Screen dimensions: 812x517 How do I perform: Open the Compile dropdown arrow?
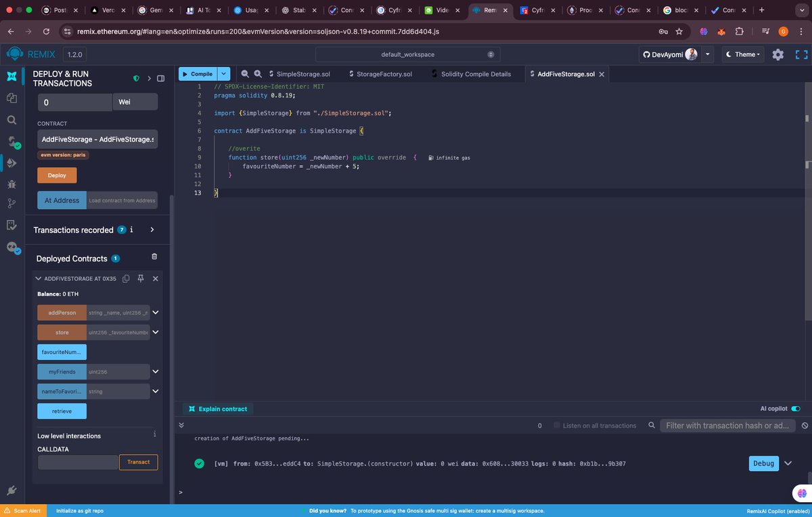tap(223, 73)
